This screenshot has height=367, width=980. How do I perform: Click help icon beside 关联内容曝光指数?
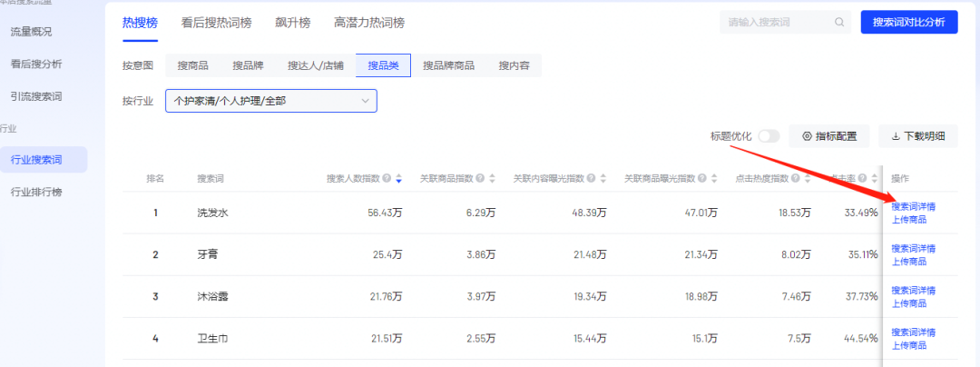(x=590, y=179)
